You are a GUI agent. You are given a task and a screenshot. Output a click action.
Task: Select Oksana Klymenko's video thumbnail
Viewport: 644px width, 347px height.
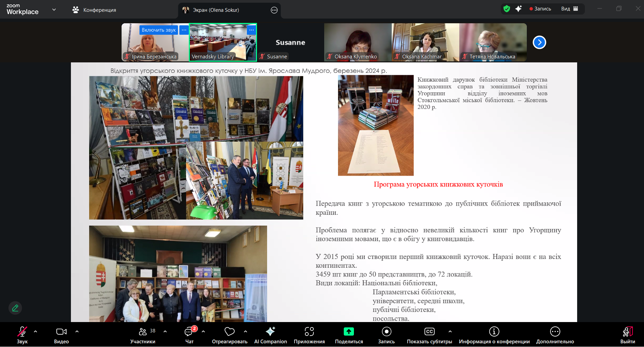(358, 42)
